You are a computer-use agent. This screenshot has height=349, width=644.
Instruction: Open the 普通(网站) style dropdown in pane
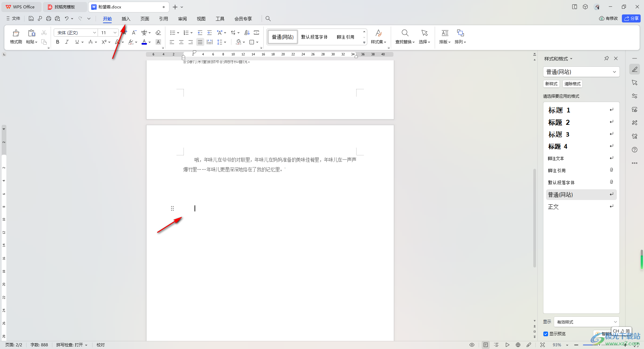[614, 72]
